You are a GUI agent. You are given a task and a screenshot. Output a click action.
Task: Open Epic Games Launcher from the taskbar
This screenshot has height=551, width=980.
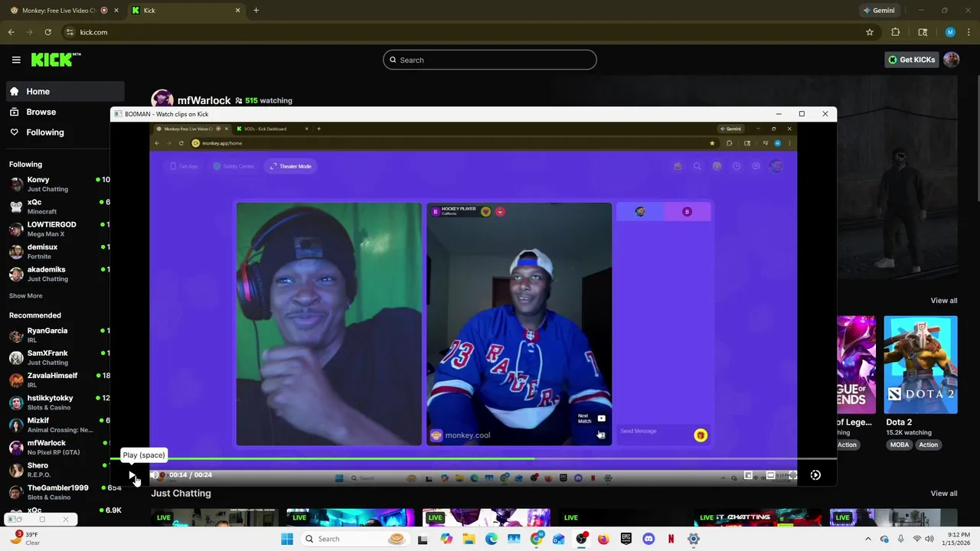click(x=626, y=539)
